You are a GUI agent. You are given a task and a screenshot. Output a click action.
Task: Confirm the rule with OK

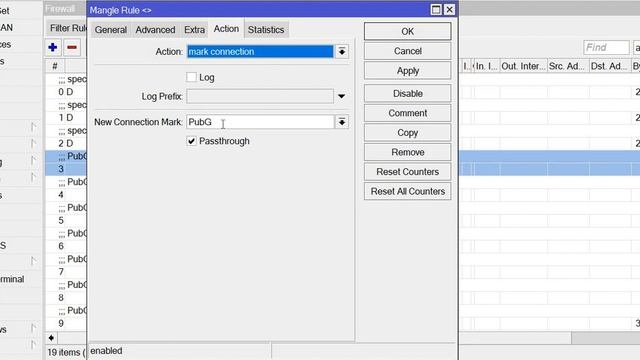point(407,31)
